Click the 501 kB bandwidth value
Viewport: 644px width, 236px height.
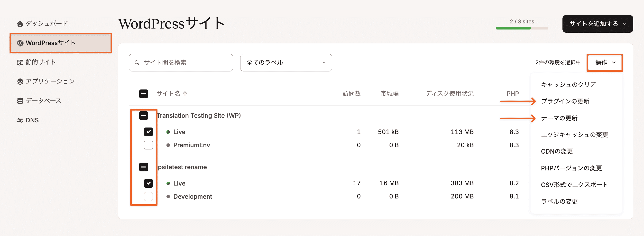(388, 132)
